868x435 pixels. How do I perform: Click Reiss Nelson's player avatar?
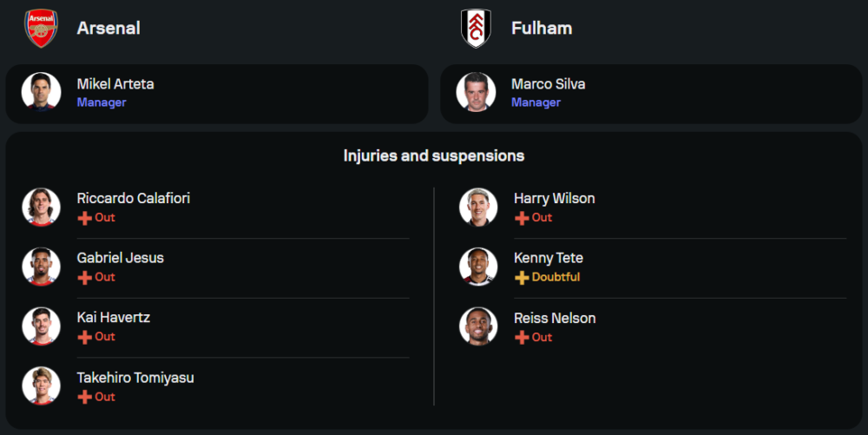(x=478, y=326)
